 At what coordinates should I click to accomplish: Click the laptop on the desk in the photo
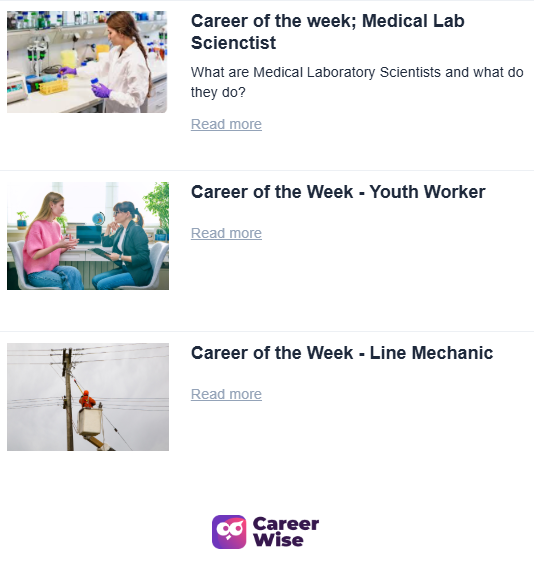coord(89,235)
